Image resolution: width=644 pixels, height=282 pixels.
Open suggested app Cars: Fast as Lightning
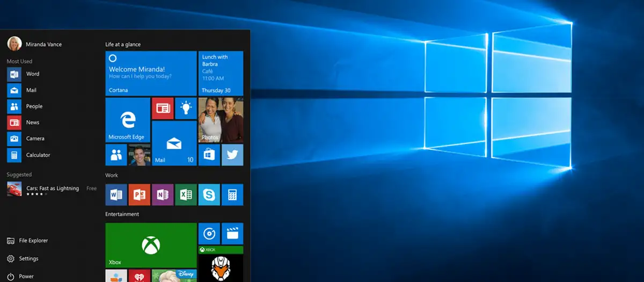tap(52, 189)
